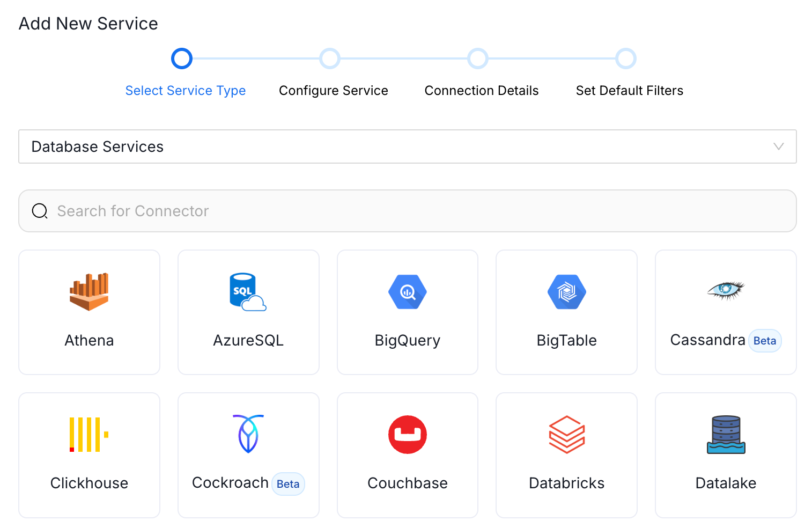Choose the Cockroach logo icon
Viewport: 812px width, 528px height.
[x=248, y=434]
